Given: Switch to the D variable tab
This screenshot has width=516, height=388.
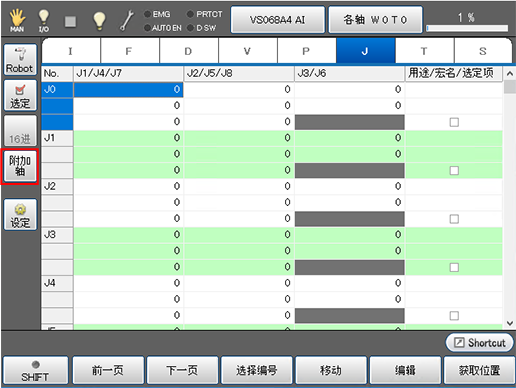Looking at the screenshot, I should tap(189, 51).
